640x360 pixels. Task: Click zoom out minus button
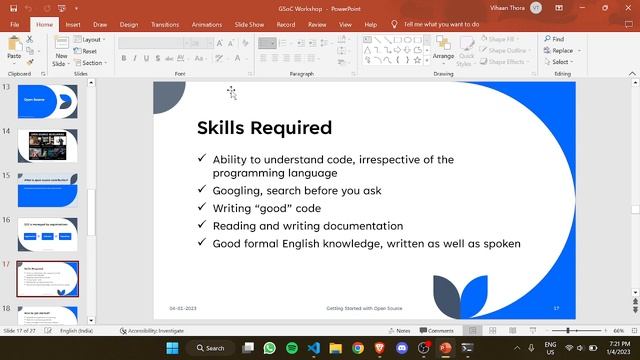tap(547, 331)
